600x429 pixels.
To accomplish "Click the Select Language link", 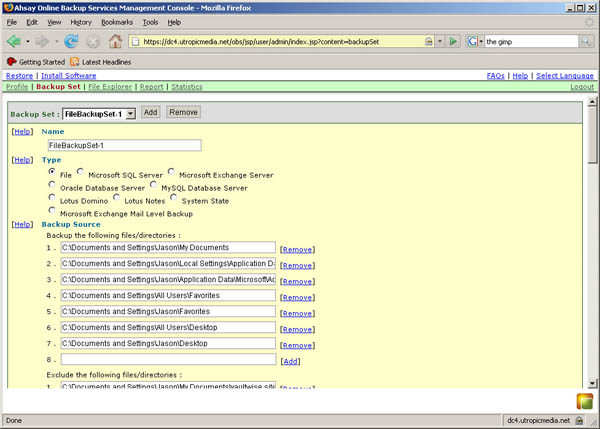I will click(565, 76).
